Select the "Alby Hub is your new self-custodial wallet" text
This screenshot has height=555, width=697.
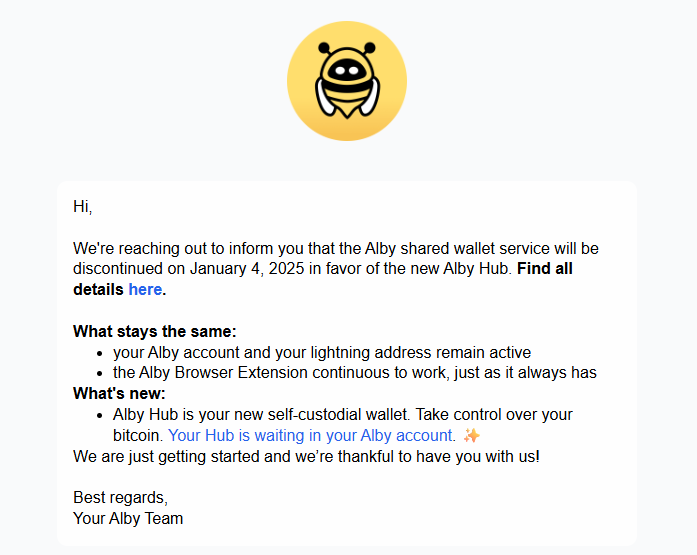click(260, 415)
